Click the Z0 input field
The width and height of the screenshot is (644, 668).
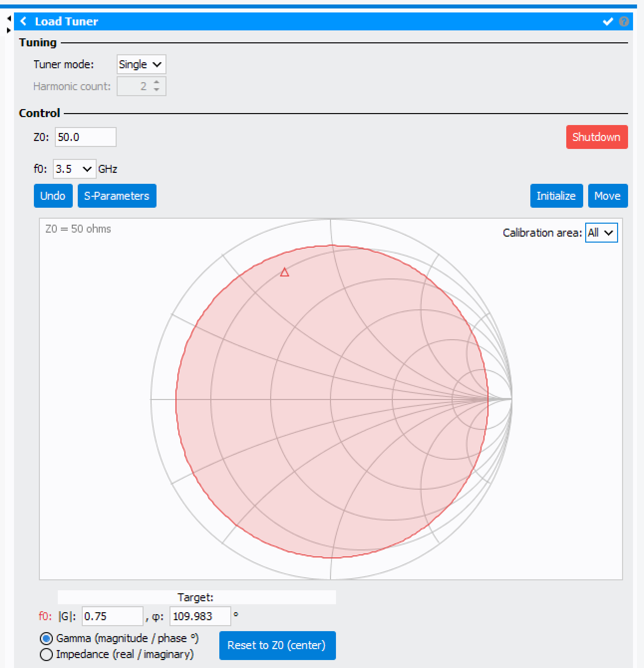tap(85, 137)
